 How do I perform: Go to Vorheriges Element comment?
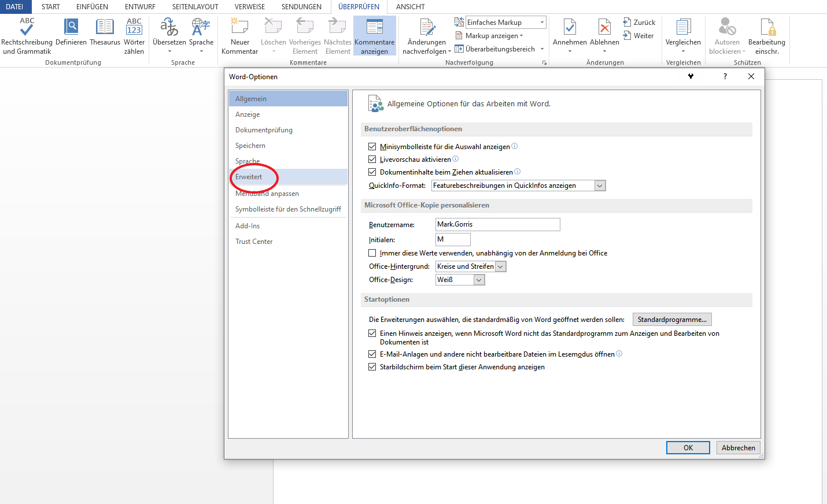[305, 36]
